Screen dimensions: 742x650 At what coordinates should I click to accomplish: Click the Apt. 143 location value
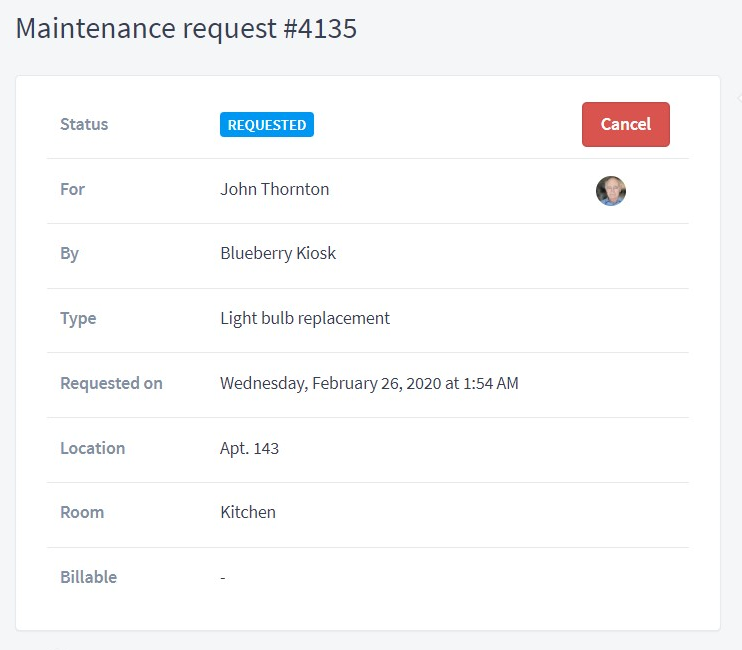click(x=249, y=448)
